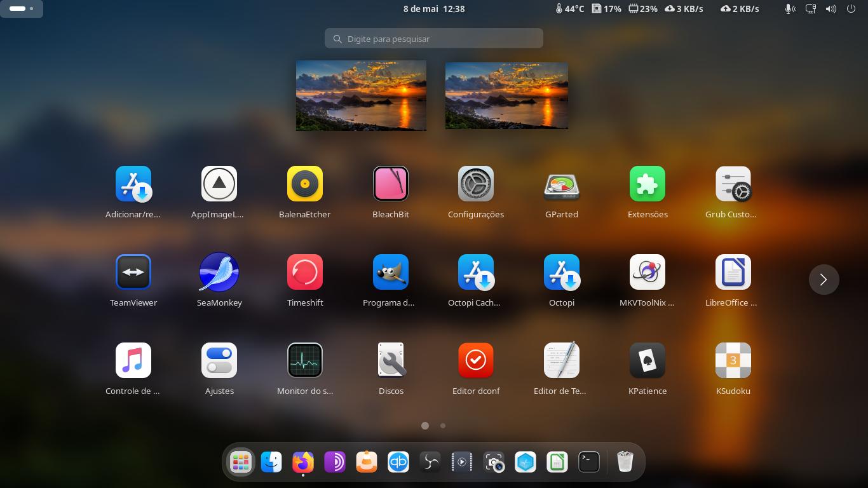Open MKVToolNix GUI

(648, 272)
